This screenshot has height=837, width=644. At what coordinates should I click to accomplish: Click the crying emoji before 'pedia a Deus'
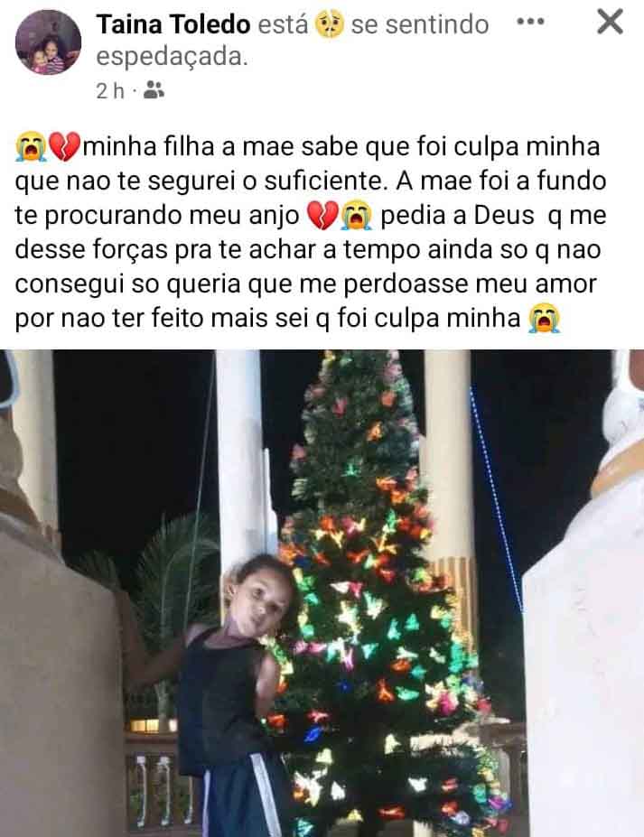(358, 215)
